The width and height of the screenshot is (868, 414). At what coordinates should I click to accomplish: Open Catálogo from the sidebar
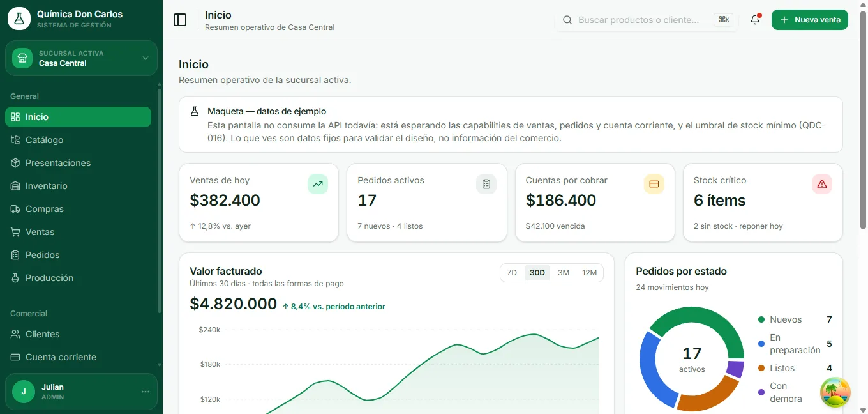coord(79,140)
